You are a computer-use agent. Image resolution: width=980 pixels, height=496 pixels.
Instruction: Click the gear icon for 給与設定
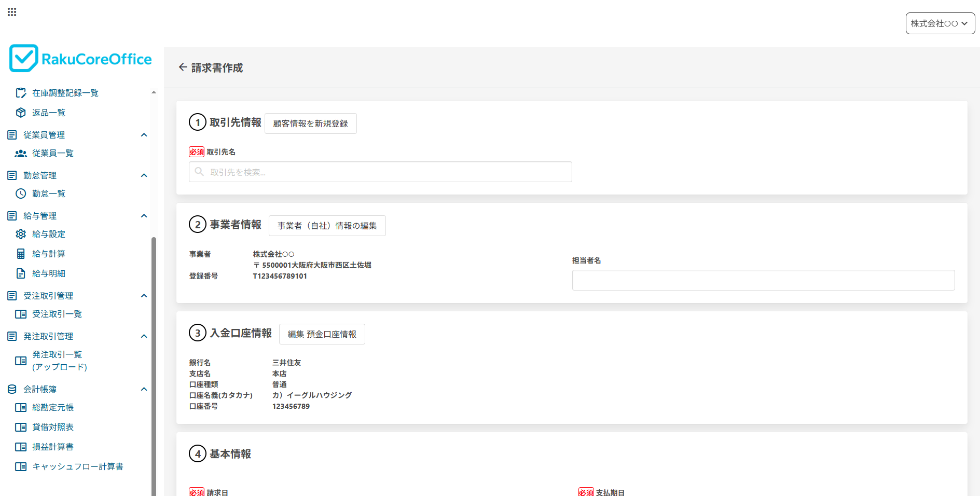[21, 234]
